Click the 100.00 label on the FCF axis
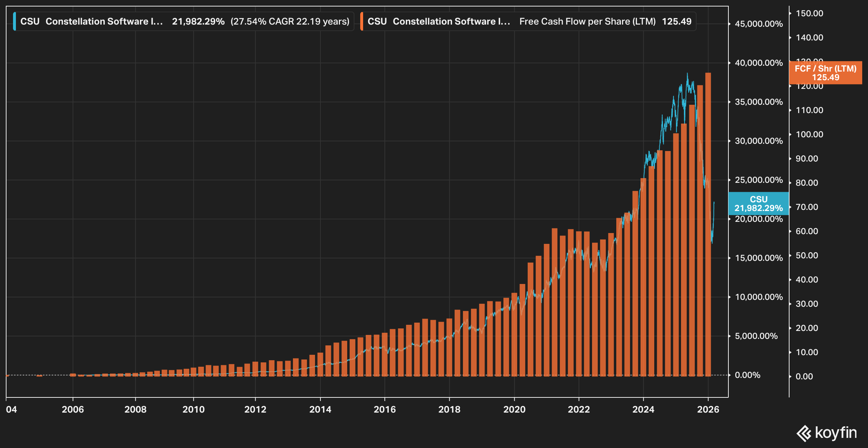 click(809, 134)
